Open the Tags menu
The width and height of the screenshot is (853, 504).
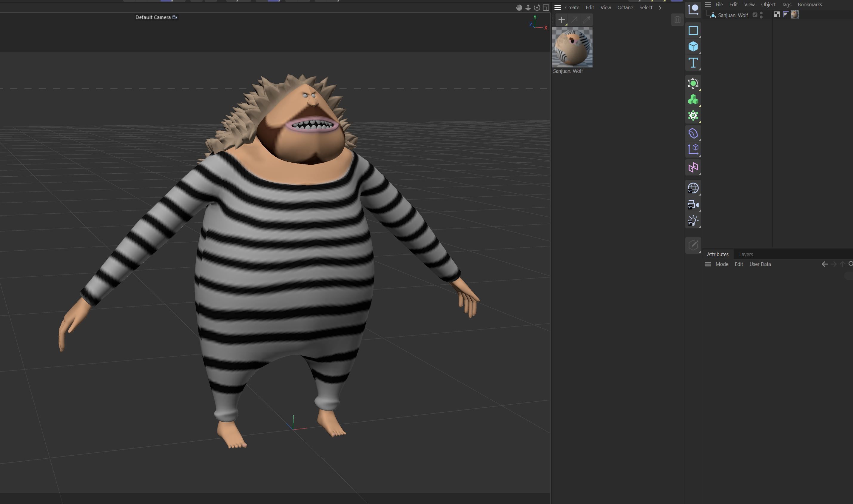click(x=786, y=4)
